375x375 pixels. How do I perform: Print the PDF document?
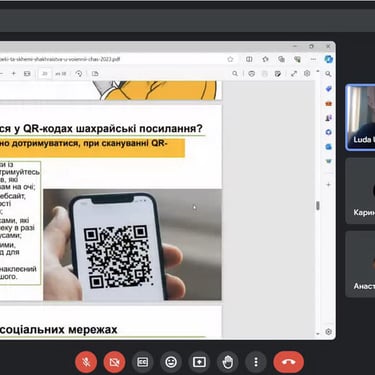tap(252, 74)
